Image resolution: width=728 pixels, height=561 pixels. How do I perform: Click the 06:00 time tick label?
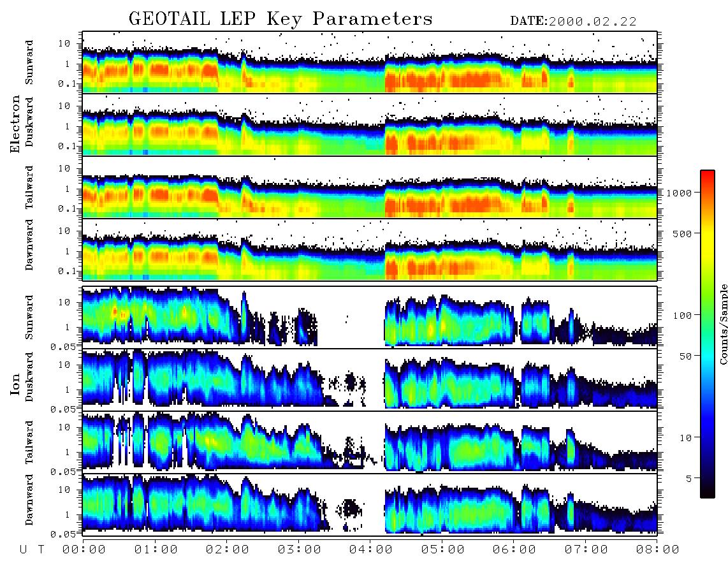(x=514, y=550)
